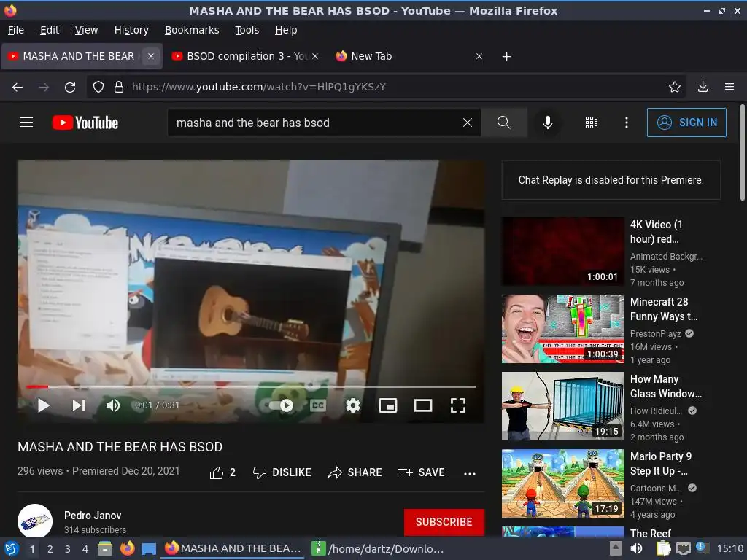This screenshot has height=560, width=747.
Task: Toggle theater mode
Action: point(423,405)
